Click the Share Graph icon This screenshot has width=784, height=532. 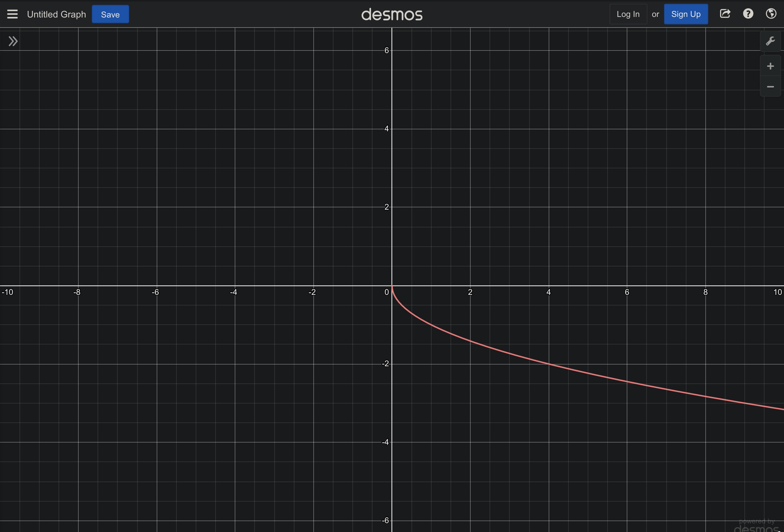click(725, 14)
